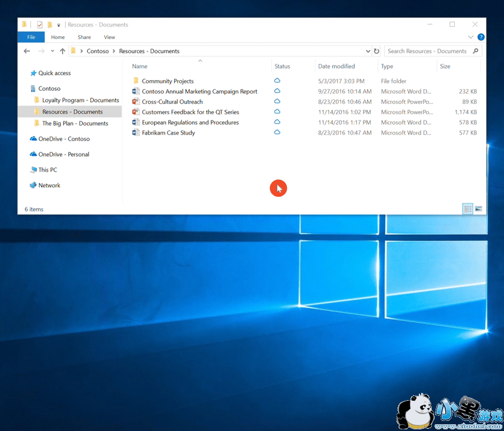This screenshot has width=504, height=431.
Task: Click the back navigation arrow
Action: tap(27, 51)
